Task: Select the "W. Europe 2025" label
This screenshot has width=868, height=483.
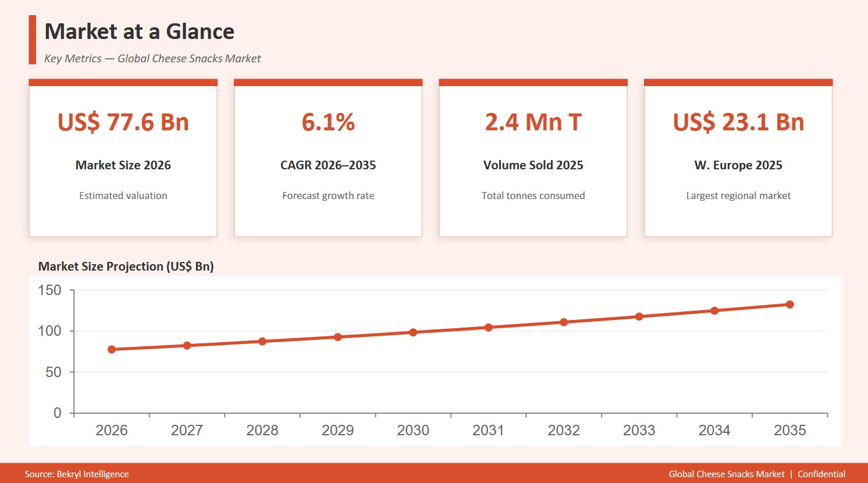Action: (x=738, y=165)
